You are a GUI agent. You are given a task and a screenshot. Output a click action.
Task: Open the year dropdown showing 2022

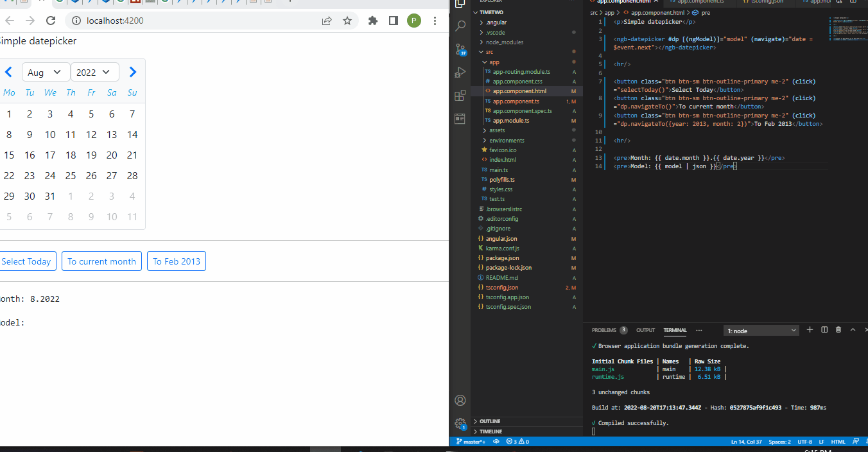pos(94,72)
